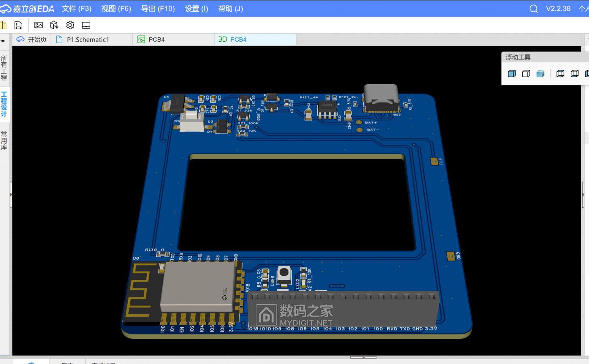Click the export 3D model icon
The image size is (589, 364).
coord(54,25)
